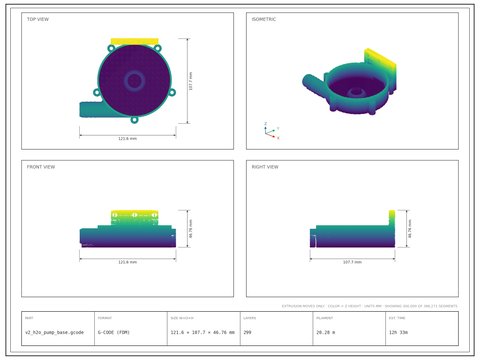Image resolution: width=480 pixels, height=360 pixels.
Task: Click the "FRONT VIEW" panel label
Action: 41,167
